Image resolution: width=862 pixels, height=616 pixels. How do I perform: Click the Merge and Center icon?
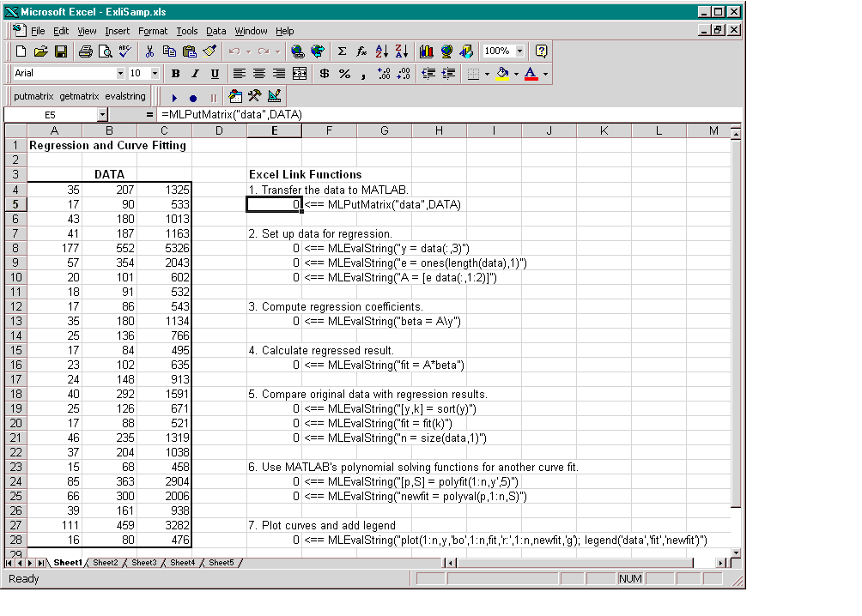(x=300, y=74)
